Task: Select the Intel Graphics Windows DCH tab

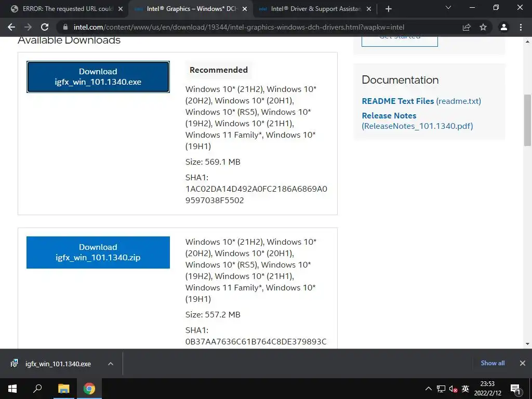Action: 190,9
